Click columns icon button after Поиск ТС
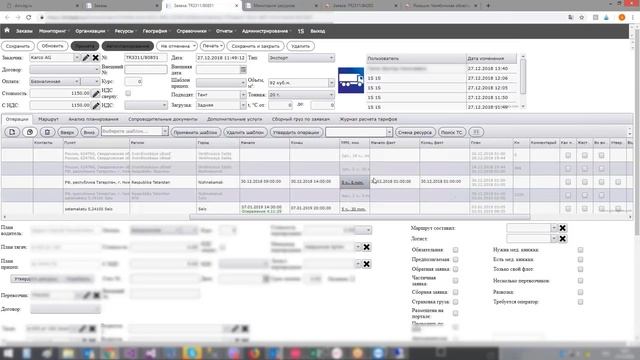The image size is (640, 360). [x=476, y=132]
